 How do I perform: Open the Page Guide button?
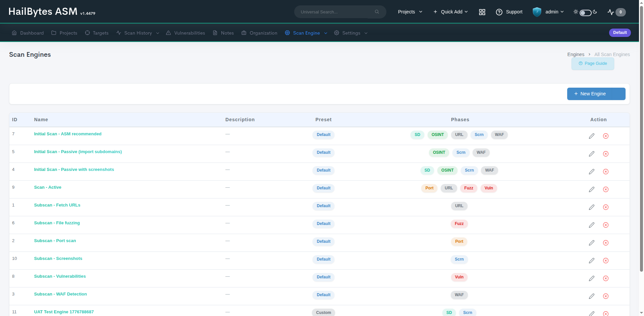point(593,63)
